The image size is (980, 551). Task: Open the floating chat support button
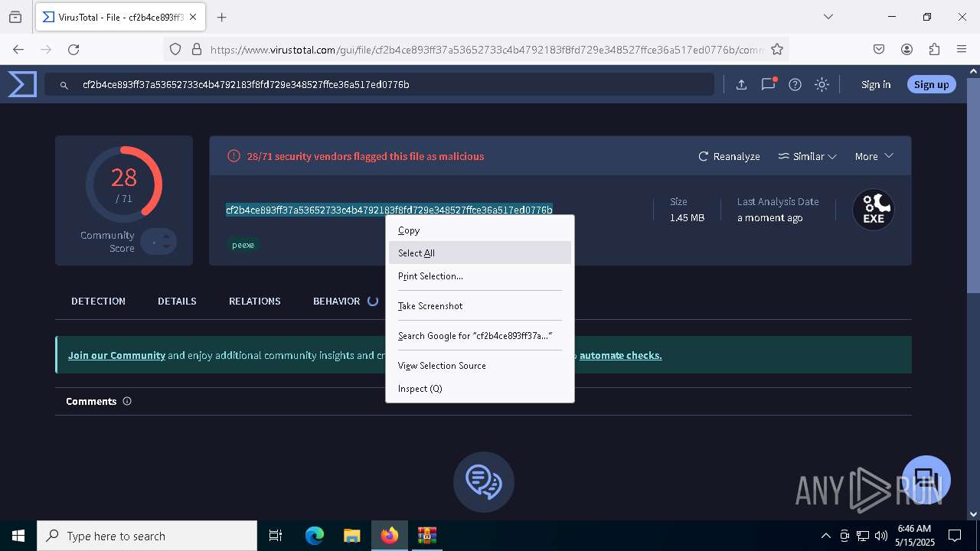[x=926, y=480]
